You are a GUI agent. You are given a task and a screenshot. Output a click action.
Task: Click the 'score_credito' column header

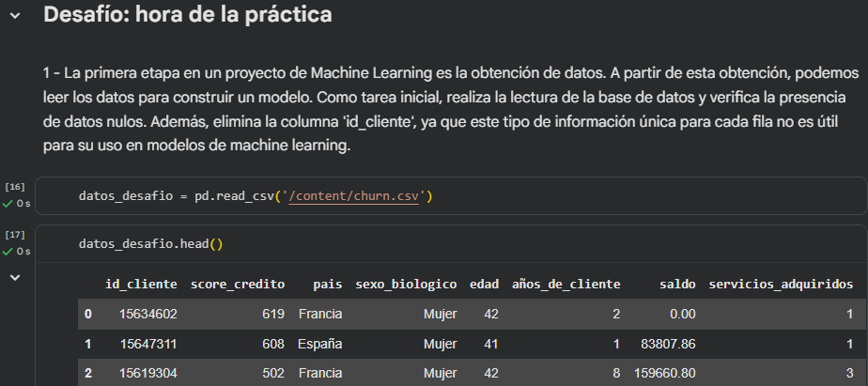pos(237,284)
